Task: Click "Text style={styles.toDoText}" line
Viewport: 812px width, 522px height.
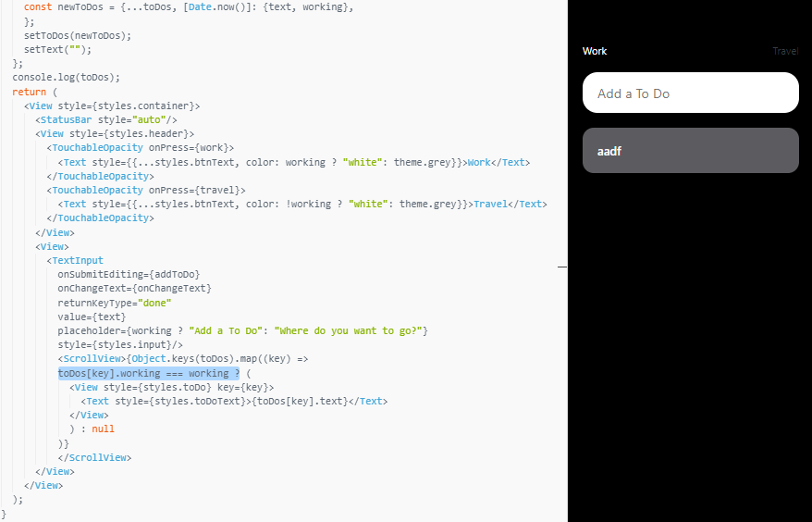Action: point(234,402)
